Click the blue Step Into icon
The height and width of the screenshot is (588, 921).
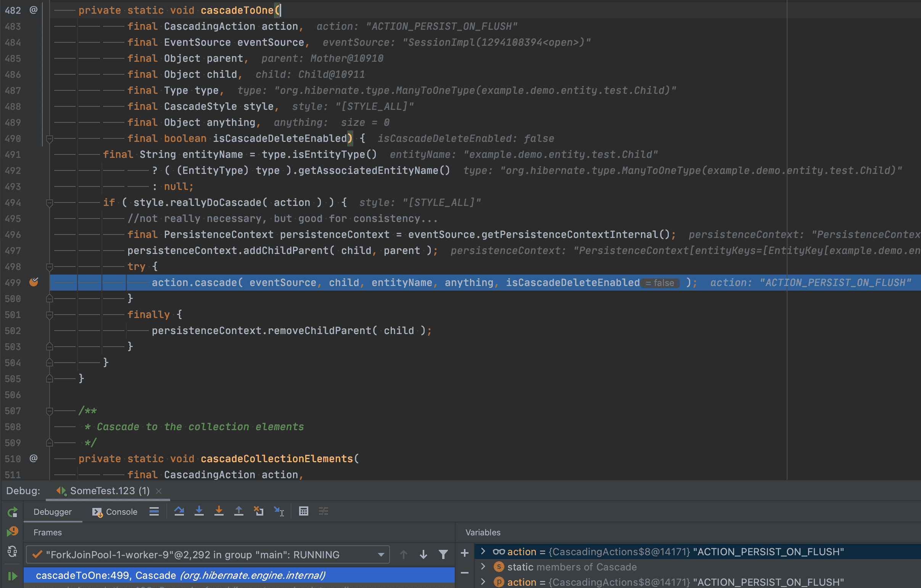199,511
